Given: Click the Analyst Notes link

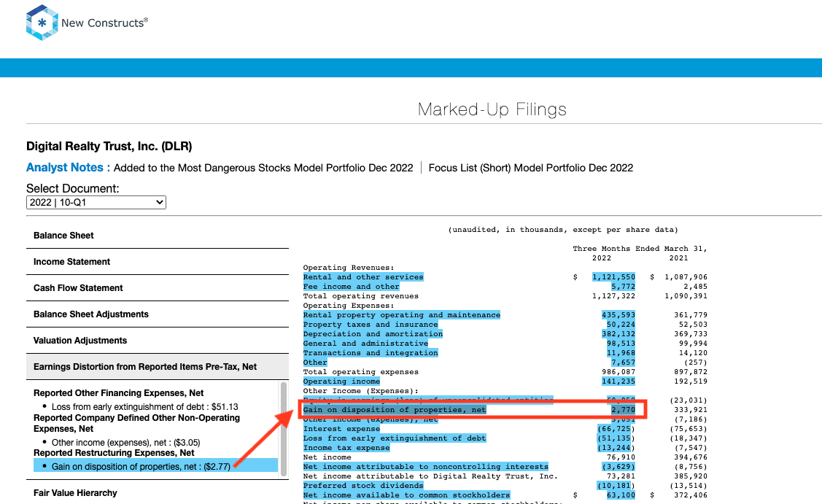Looking at the screenshot, I should click(x=68, y=167).
